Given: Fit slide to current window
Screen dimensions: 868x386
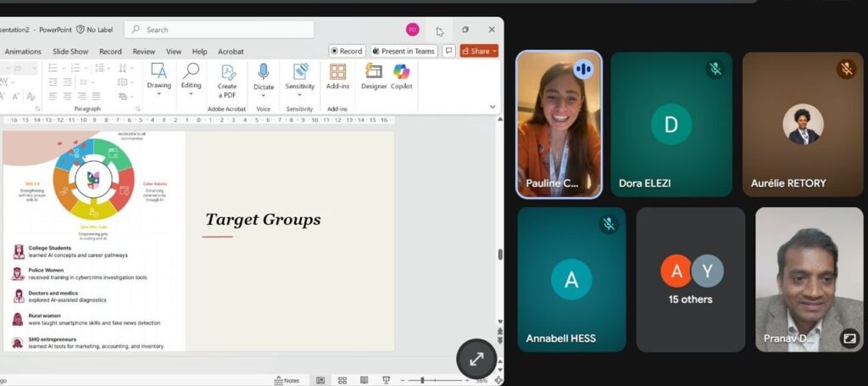Looking at the screenshot, I should 498,380.
